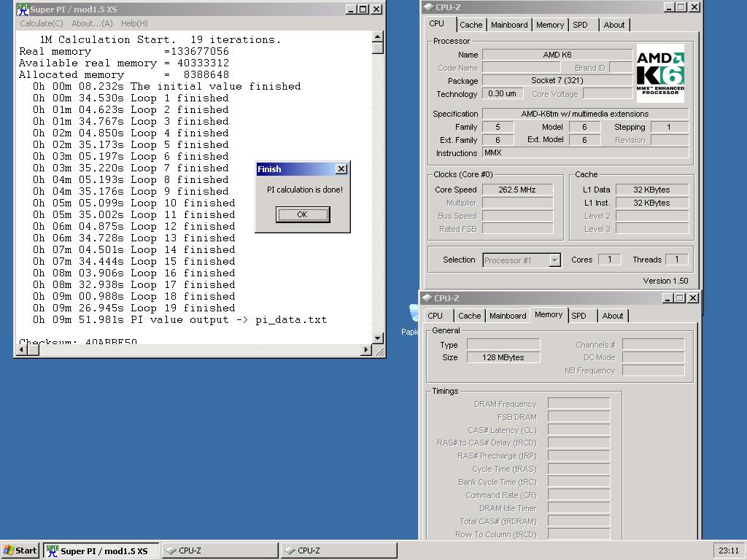This screenshot has width=747, height=560.
Task: Click the Threads count field
Action: pyautogui.click(x=676, y=260)
